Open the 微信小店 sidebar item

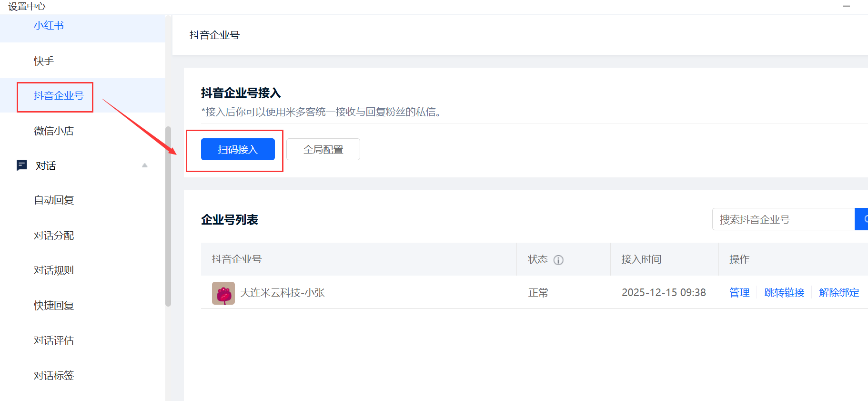click(54, 131)
